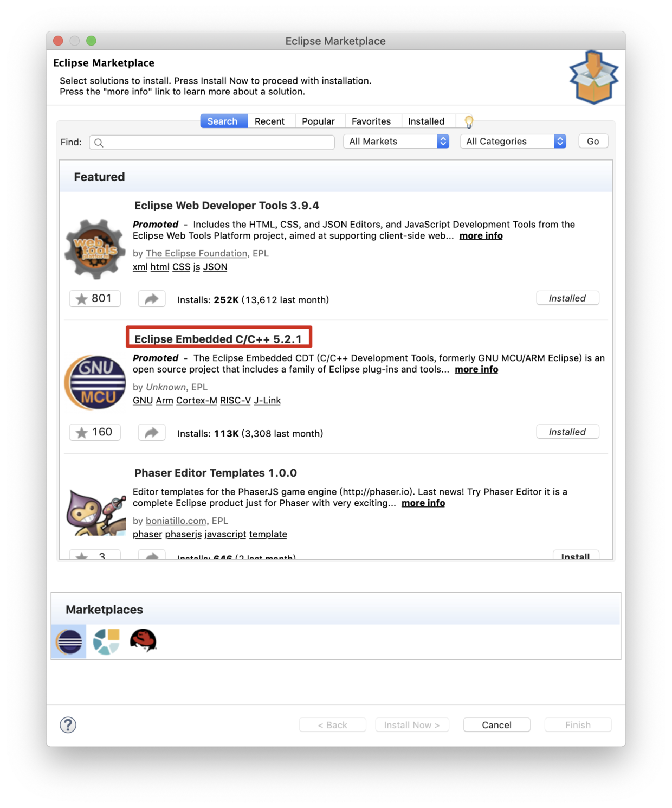Click the javascript tag

coord(225,534)
